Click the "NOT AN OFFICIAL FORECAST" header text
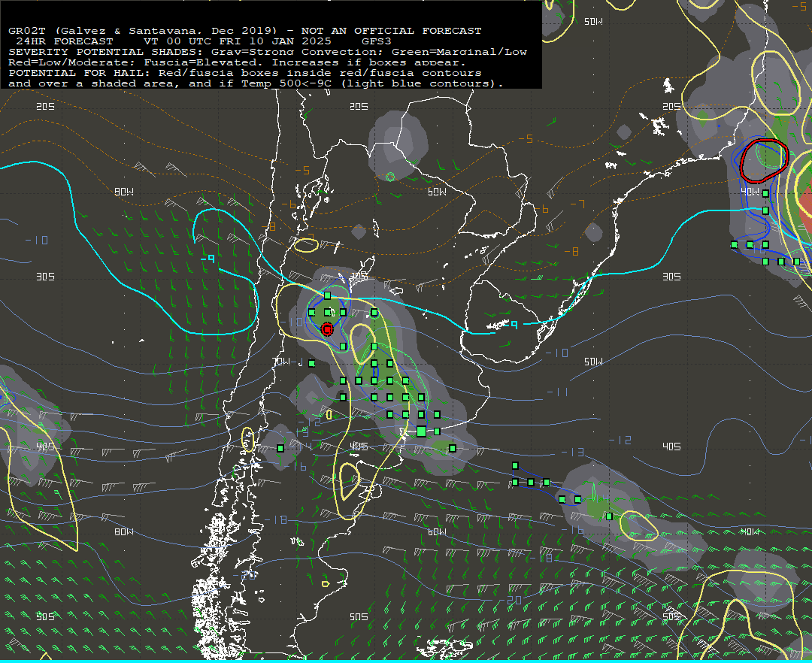Viewport: 812px width, 663px height. tap(392, 31)
